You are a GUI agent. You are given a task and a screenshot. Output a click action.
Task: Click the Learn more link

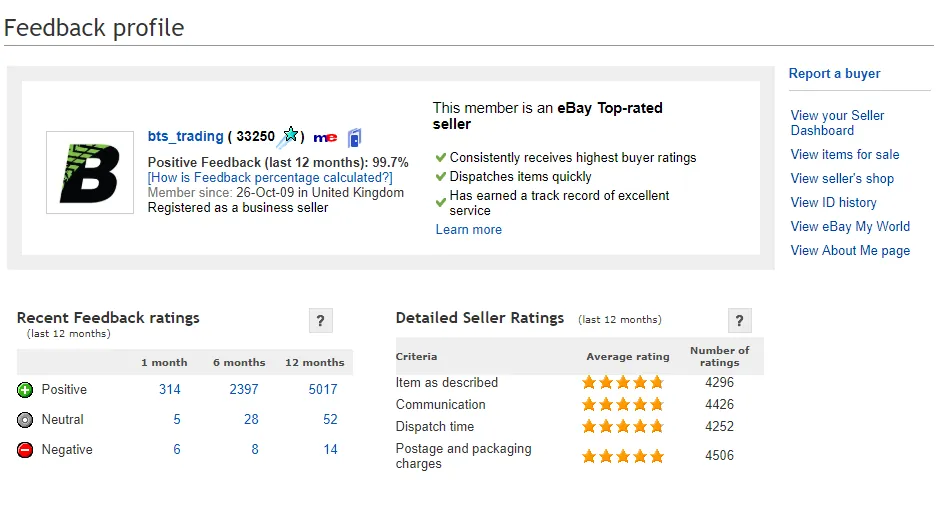(x=468, y=230)
